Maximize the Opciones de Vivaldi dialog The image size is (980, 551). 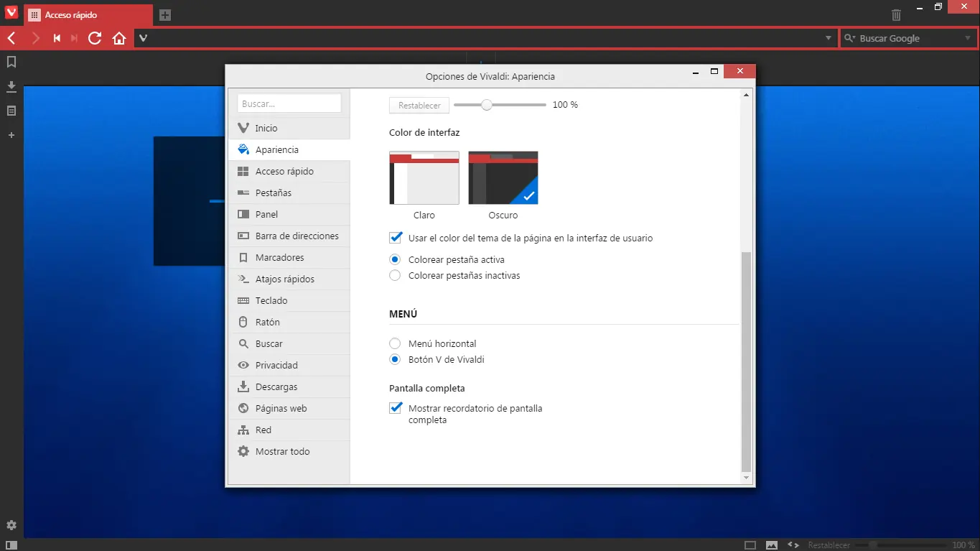click(x=714, y=71)
